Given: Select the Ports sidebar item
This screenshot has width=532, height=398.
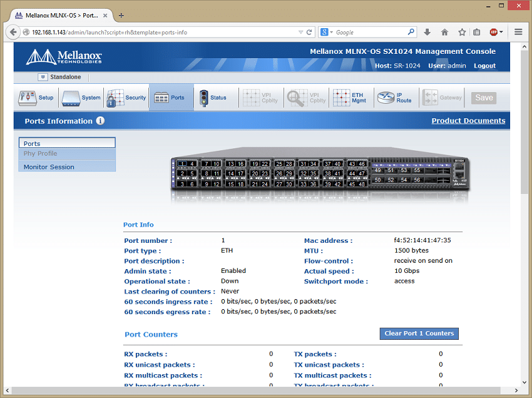Looking at the screenshot, I should (x=67, y=143).
